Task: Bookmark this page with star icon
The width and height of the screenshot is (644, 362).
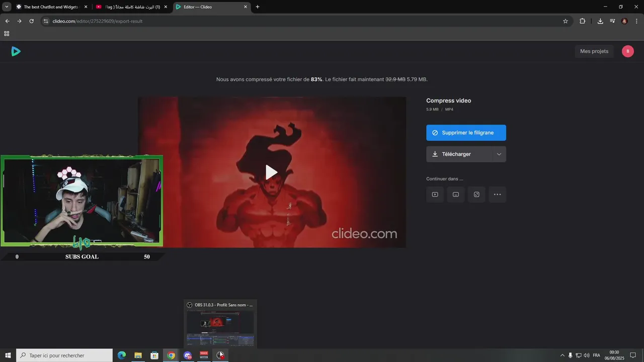Action: 566,21
